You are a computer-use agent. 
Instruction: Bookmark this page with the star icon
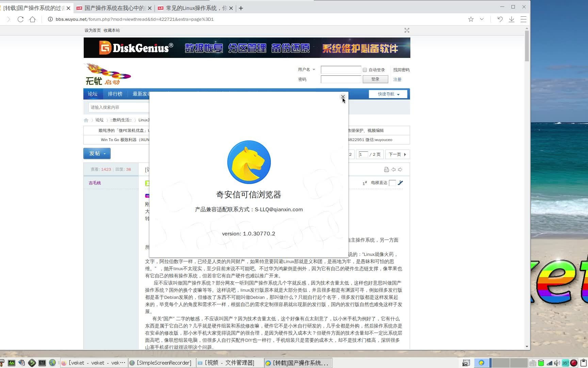[x=471, y=19]
